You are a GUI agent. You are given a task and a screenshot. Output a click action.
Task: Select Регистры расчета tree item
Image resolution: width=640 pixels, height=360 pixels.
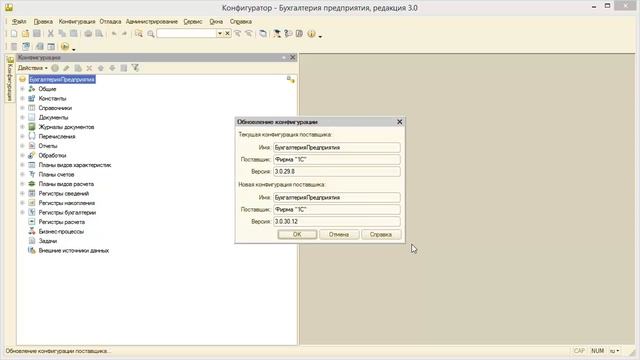62,222
